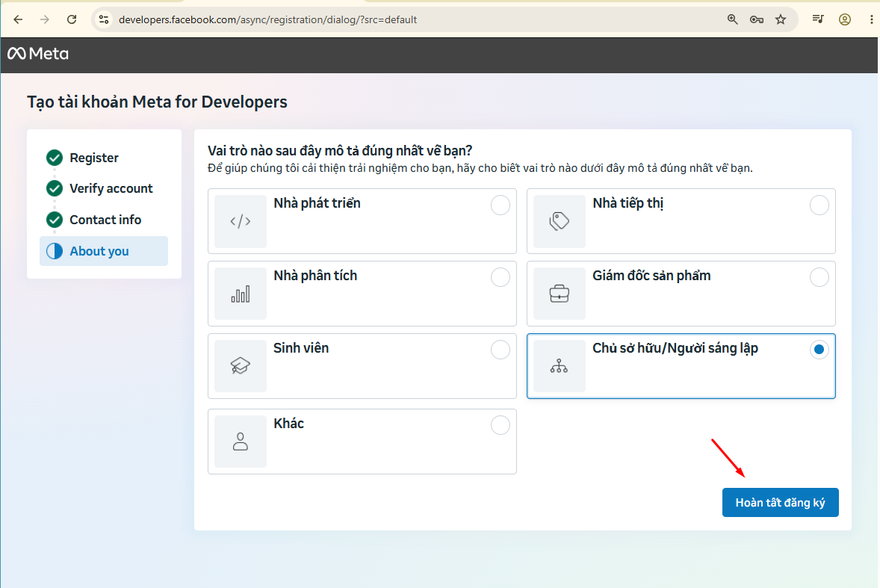Click the Chủ sở hữu/Người sáng lập label

point(675,348)
